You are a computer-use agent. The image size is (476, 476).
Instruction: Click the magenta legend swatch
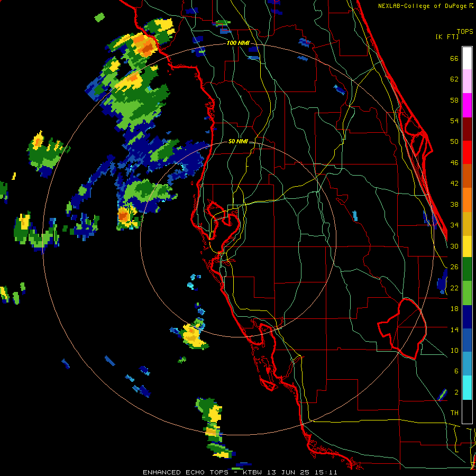coord(467,105)
